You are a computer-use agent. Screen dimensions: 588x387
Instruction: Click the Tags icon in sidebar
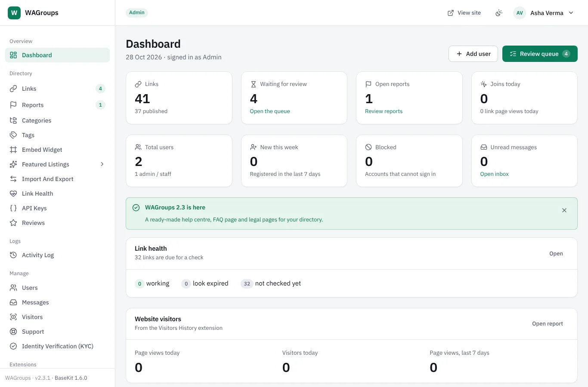pos(13,135)
